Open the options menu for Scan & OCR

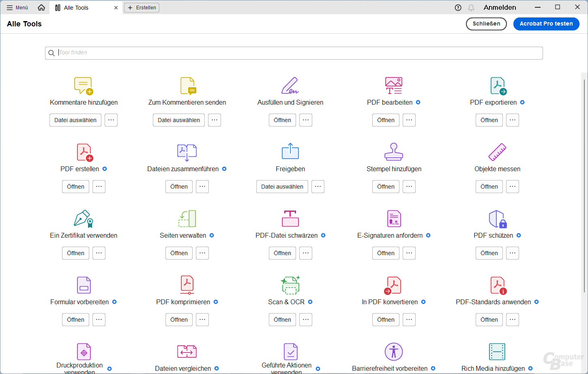coord(306,320)
